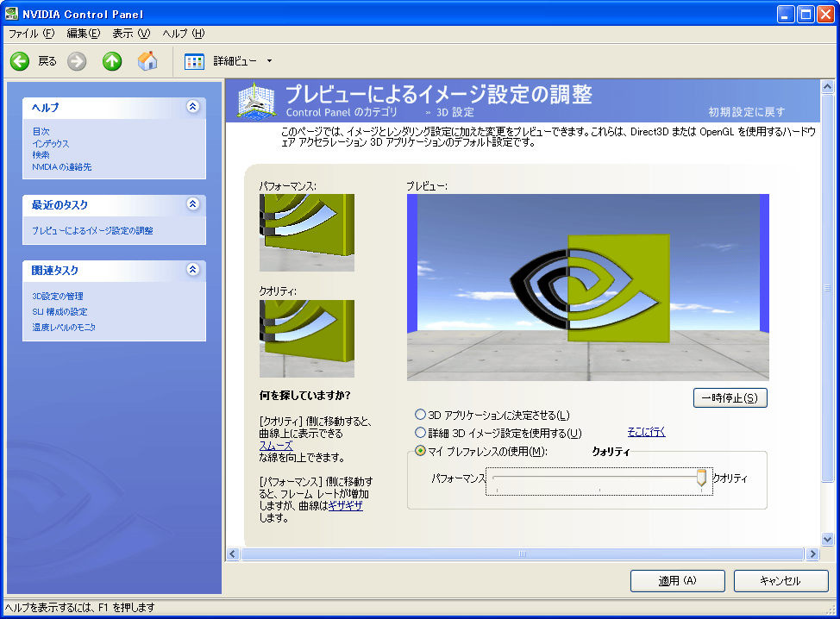
Task: Open NVIDIA の連絡先 link
Action: click(61, 166)
